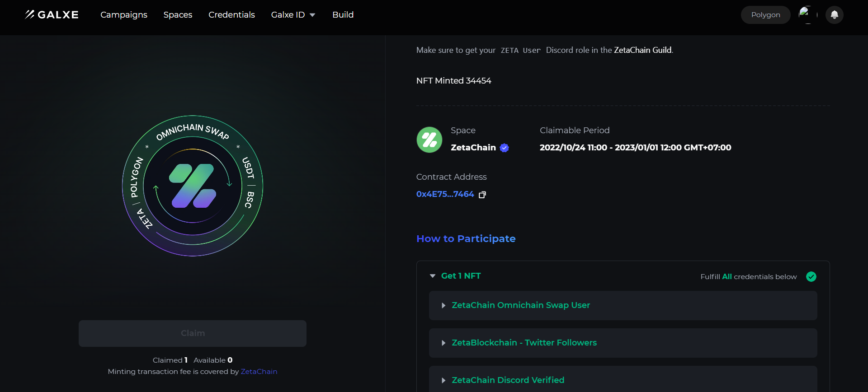Viewport: 868px width, 392px height.
Task: Open the user avatar profile
Action: click(808, 15)
